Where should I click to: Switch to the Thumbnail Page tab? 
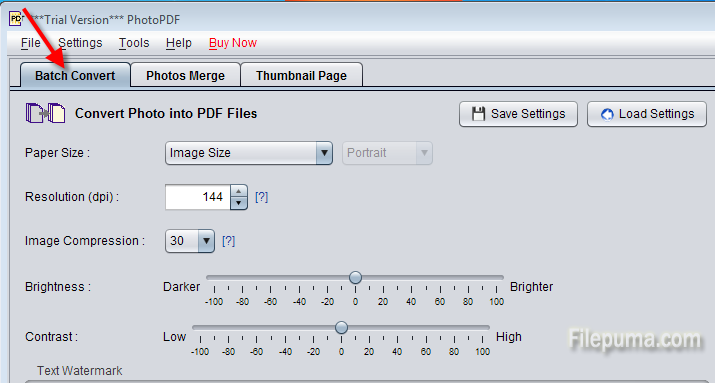click(x=301, y=75)
